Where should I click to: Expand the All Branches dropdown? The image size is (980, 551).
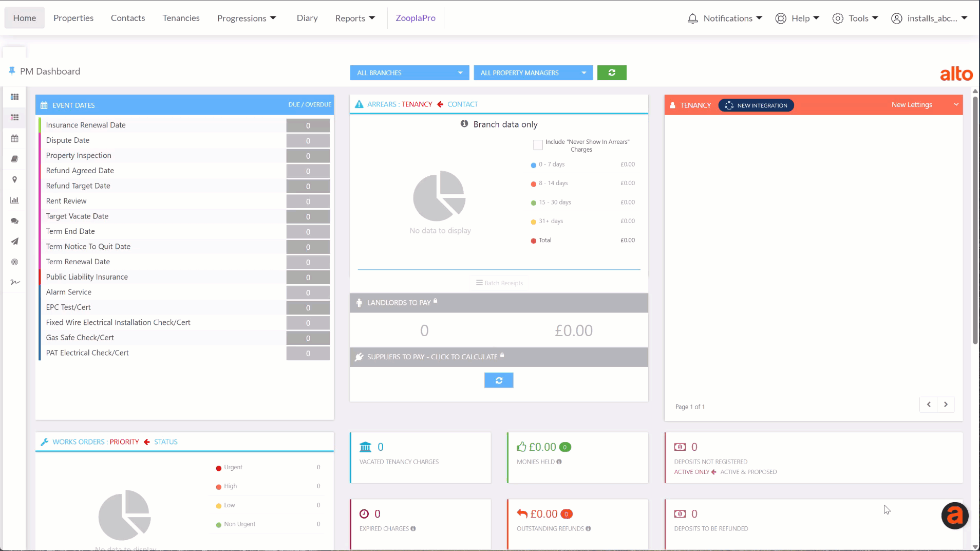click(409, 72)
